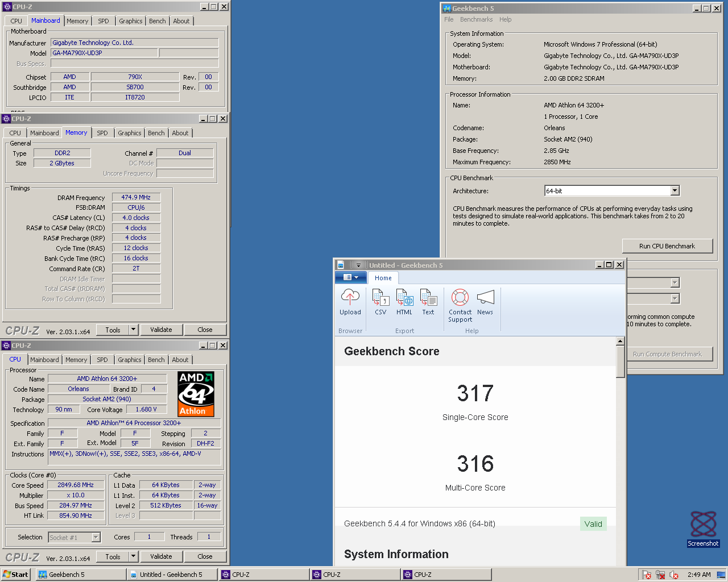
Task: Open the News megaphone icon
Action: click(485, 297)
